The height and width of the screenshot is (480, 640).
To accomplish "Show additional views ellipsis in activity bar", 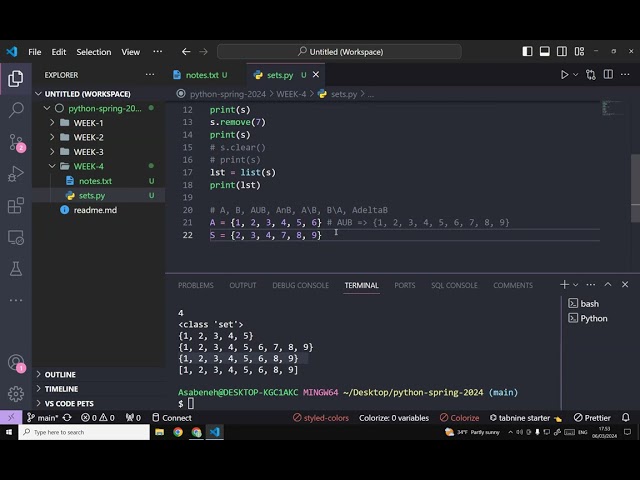I will point(16,300).
